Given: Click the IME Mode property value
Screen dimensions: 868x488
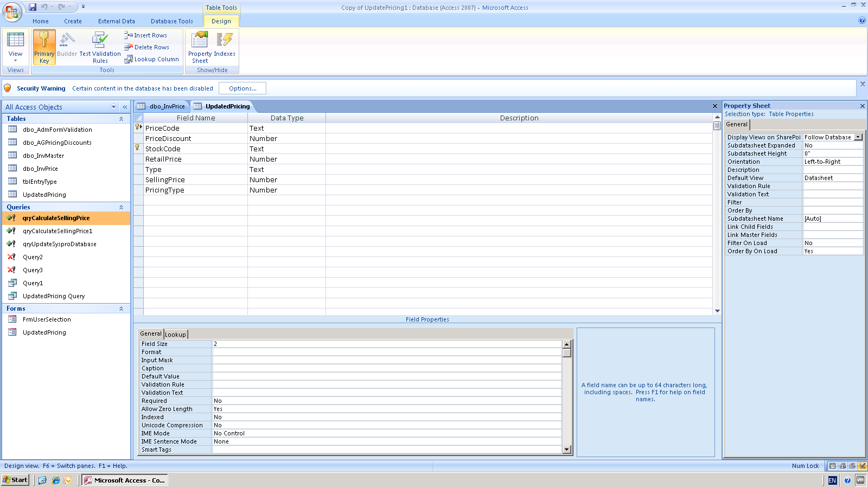Looking at the screenshot, I should coord(386,433).
